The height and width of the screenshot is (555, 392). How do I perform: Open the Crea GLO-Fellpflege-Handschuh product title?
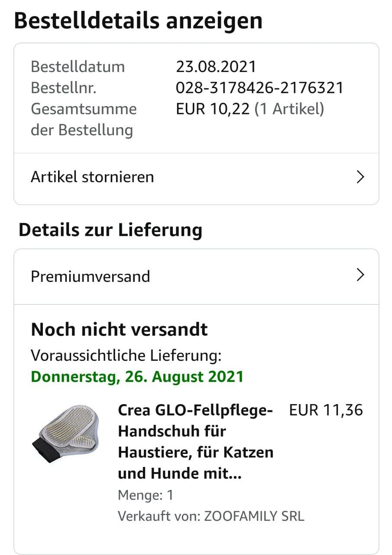[196, 442]
